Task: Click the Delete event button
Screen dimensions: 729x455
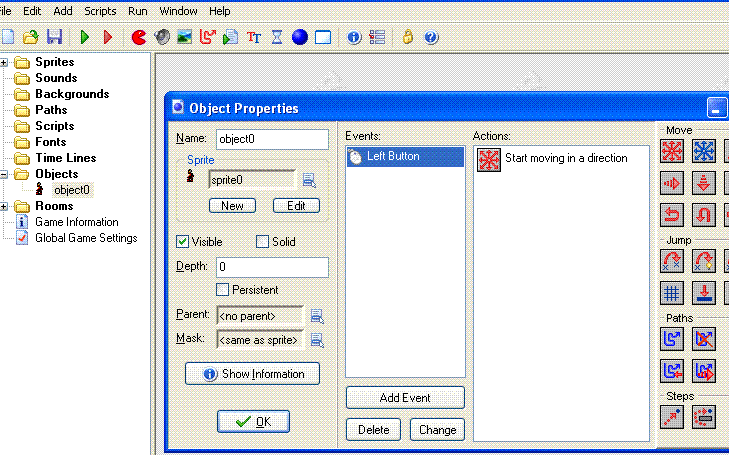Action: (x=373, y=430)
